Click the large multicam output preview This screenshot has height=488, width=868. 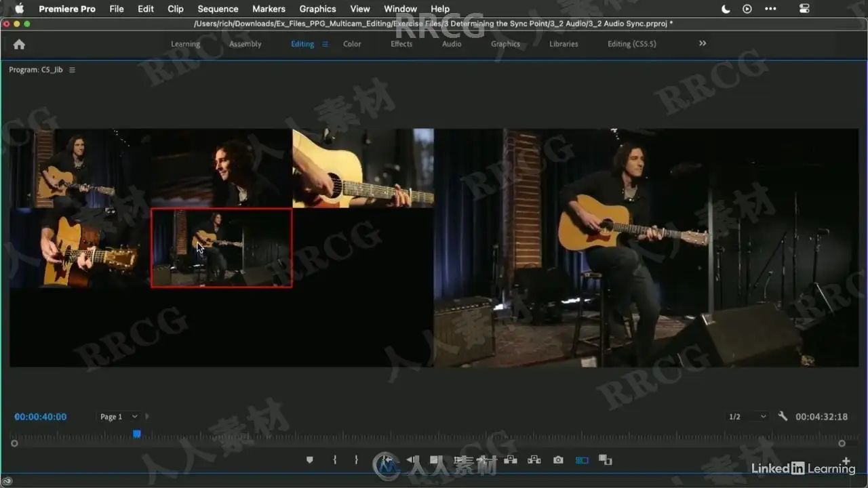(x=646, y=247)
